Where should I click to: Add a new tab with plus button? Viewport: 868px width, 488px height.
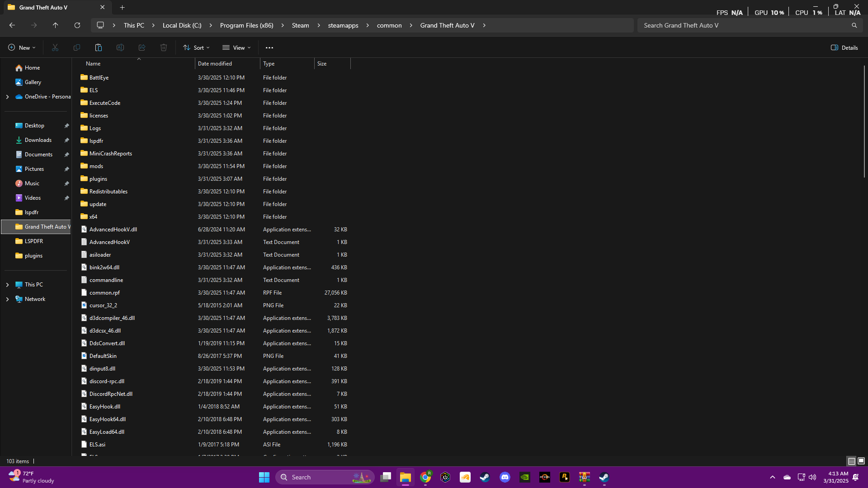pyautogui.click(x=123, y=7)
